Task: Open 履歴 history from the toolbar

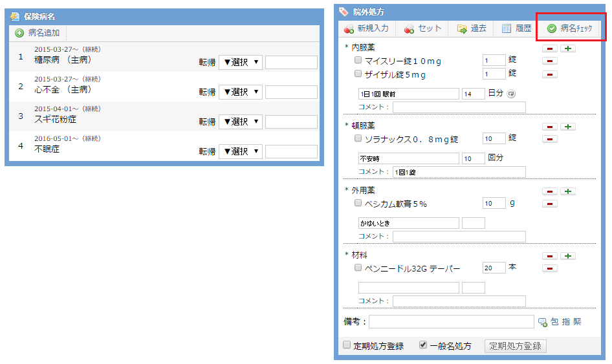Action: (x=516, y=28)
